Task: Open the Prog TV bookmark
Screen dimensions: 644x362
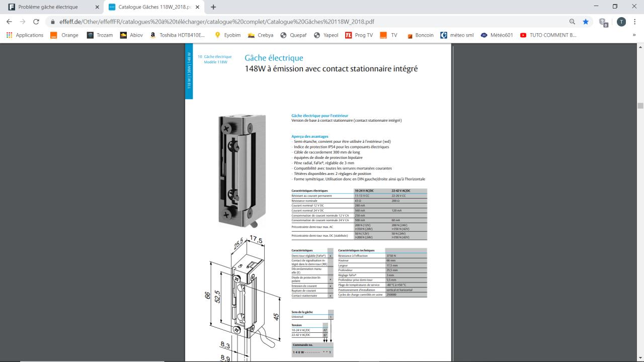Action: (x=359, y=35)
